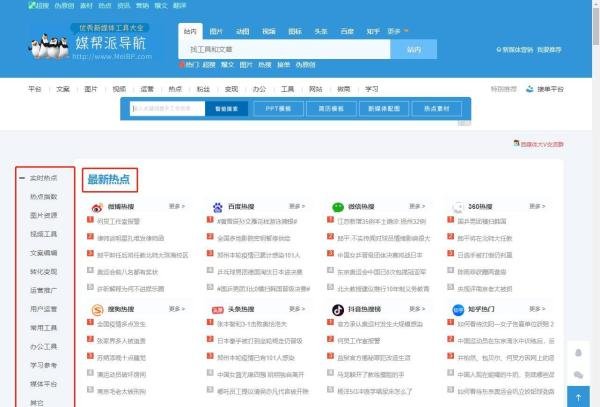Open the Douyin hot list icon
The height and width of the screenshot is (407, 600).
click(338, 309)
